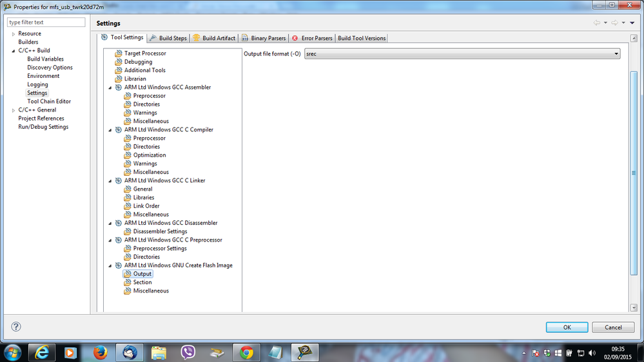Viewport: 644px width, 362px height.
Task: Switch to the Tool Settings tab
Action: [122, 37]
